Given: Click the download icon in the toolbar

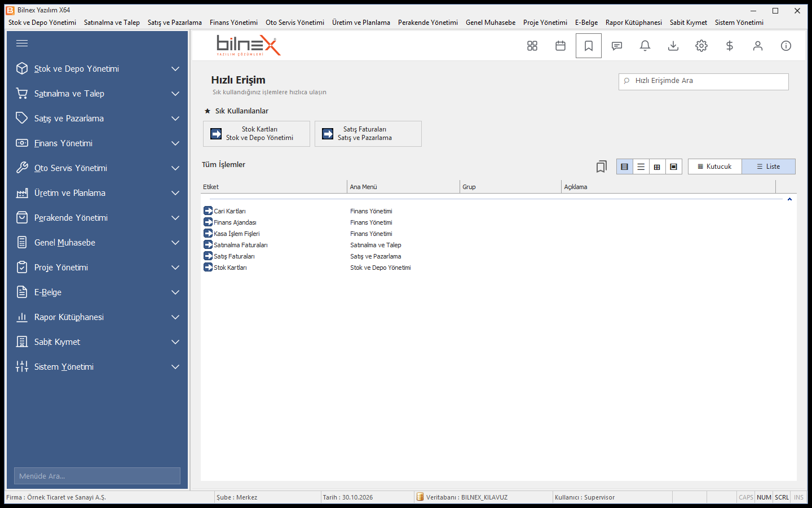Looking at the screenshot, I should [x=673, y=46].
